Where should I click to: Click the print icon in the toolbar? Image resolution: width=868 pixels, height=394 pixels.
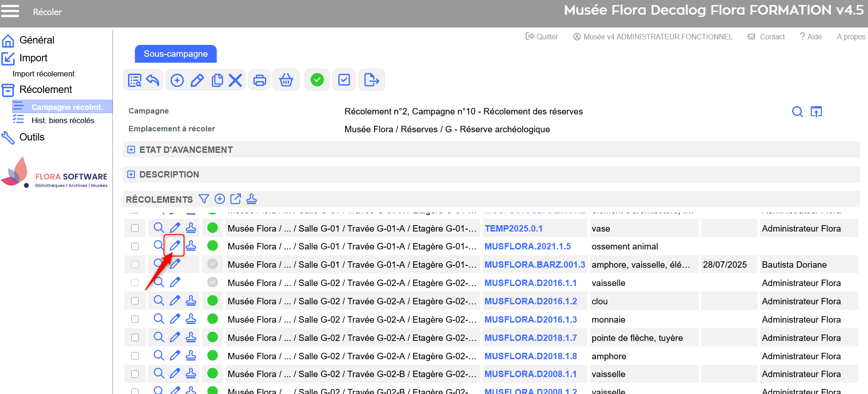click(x=260, y=80)
